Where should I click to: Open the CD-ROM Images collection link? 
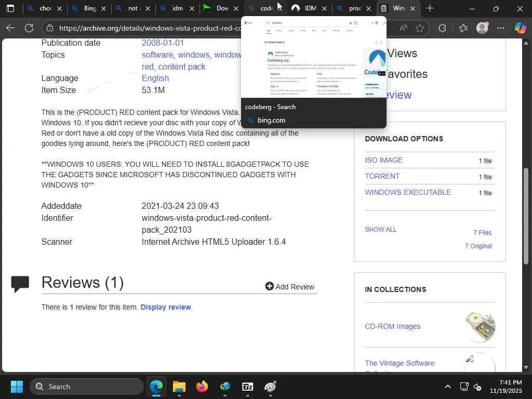point(393,326)
